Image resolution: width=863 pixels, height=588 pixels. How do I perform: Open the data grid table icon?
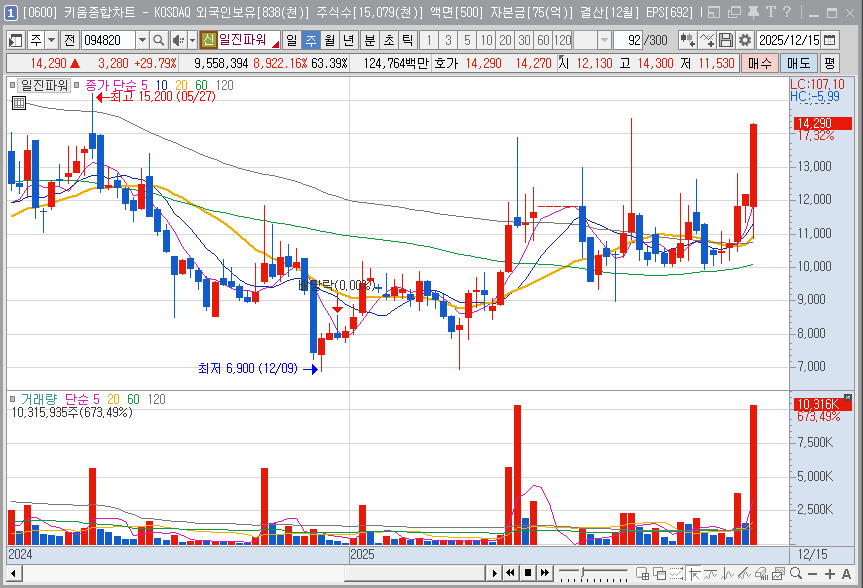[x=19, y=103]
